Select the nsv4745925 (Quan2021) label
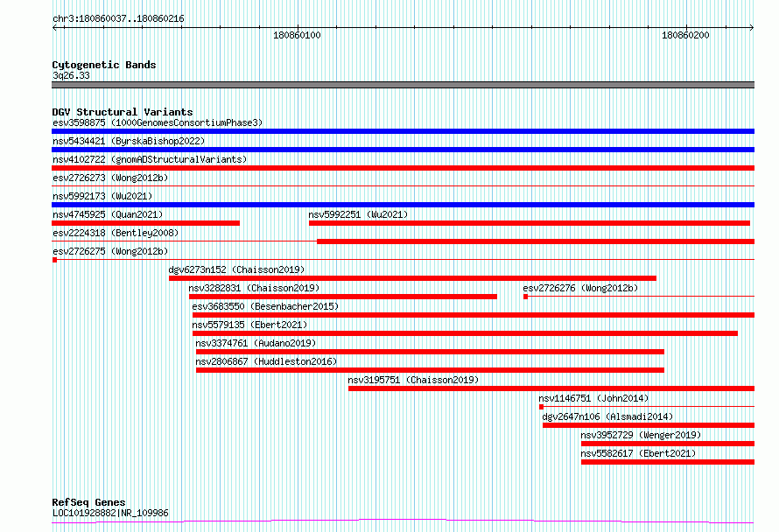The width and height of the screenshot is (779, 532). pos(108,214)
